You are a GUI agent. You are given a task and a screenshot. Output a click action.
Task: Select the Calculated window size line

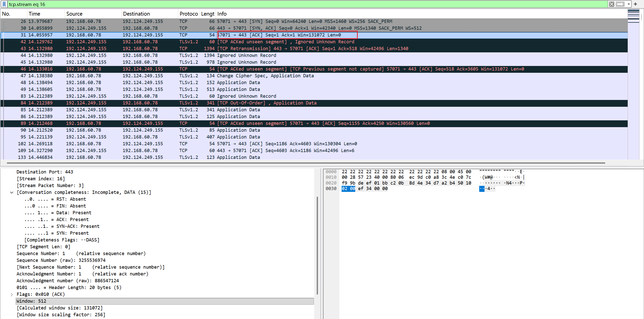[60, 308]
